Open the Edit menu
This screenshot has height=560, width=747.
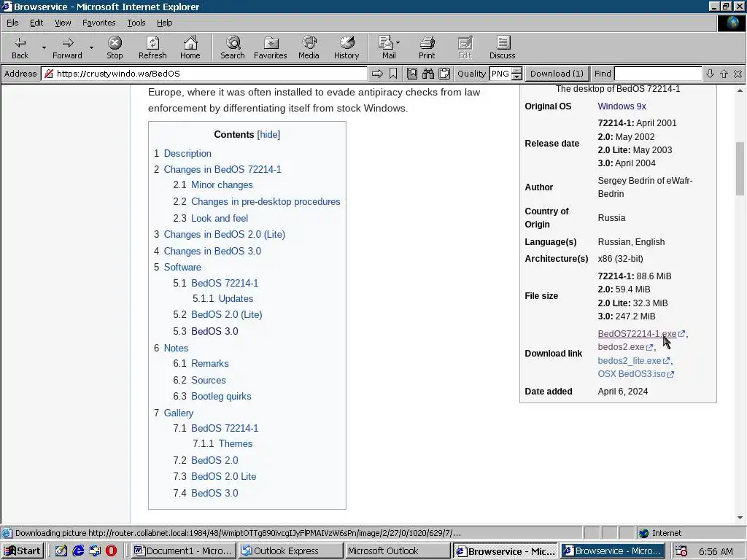[36, 23]
